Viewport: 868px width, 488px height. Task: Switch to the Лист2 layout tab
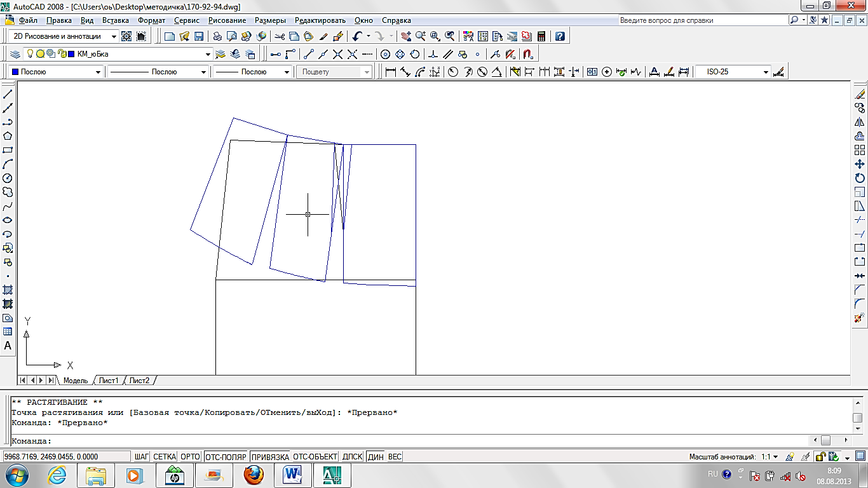(x=140, y=381)
